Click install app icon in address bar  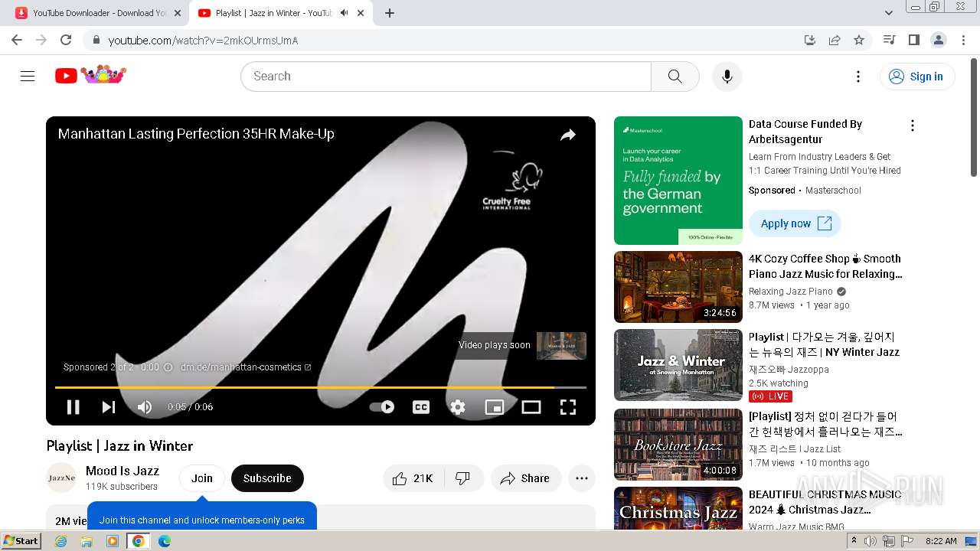point(809,40)
